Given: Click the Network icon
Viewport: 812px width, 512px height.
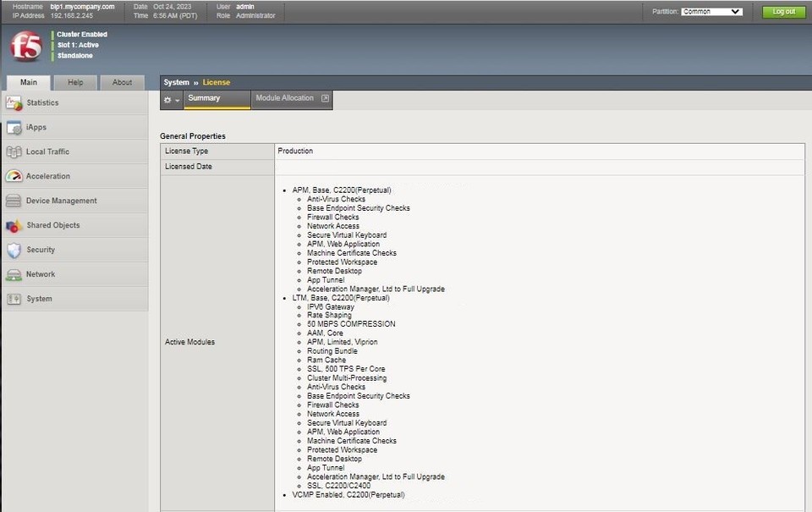Looking at the screenshot, I should click(x=14, y=274).
